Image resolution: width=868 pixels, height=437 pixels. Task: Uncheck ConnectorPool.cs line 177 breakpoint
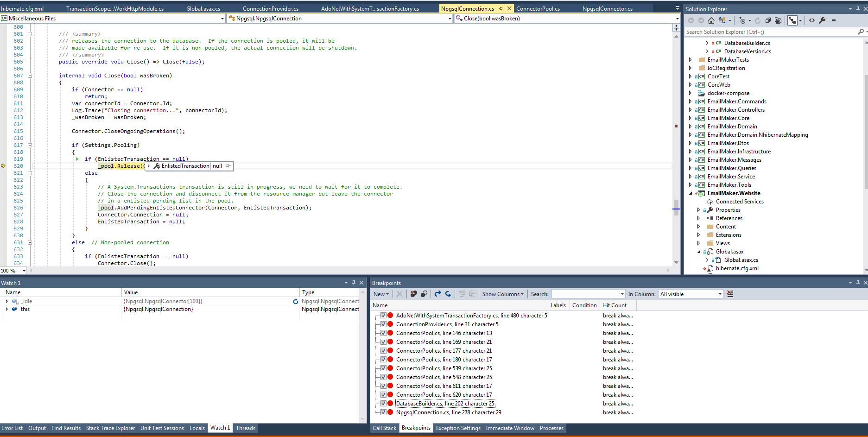click(x=383, y=351)
